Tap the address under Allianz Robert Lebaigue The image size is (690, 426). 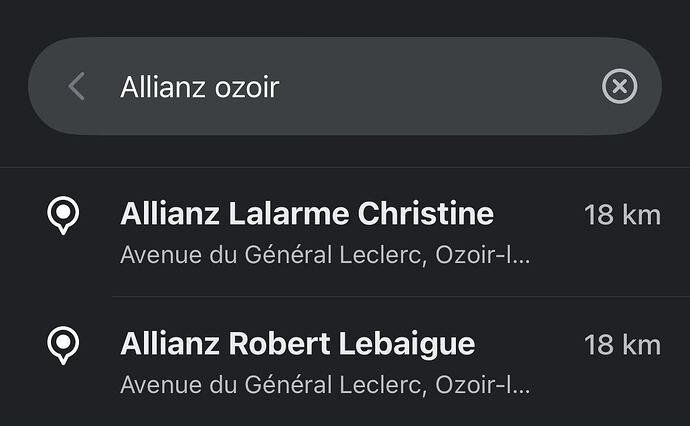325,385
